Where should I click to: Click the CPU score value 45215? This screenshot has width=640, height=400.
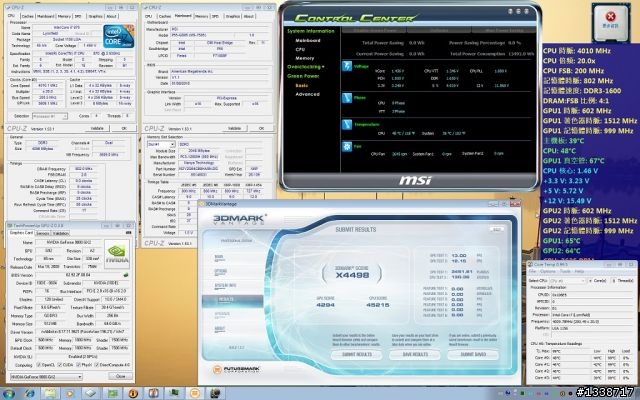[378, 305]
